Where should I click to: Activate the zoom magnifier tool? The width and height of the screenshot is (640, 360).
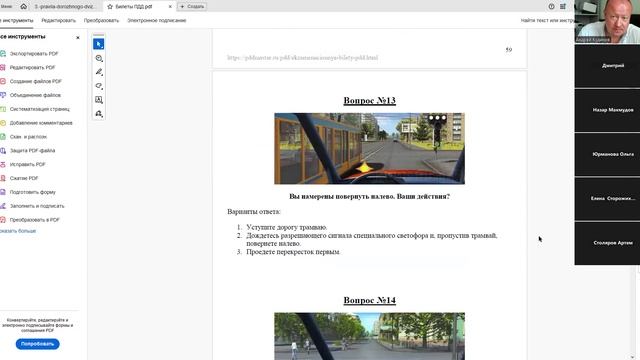(99, 58)
